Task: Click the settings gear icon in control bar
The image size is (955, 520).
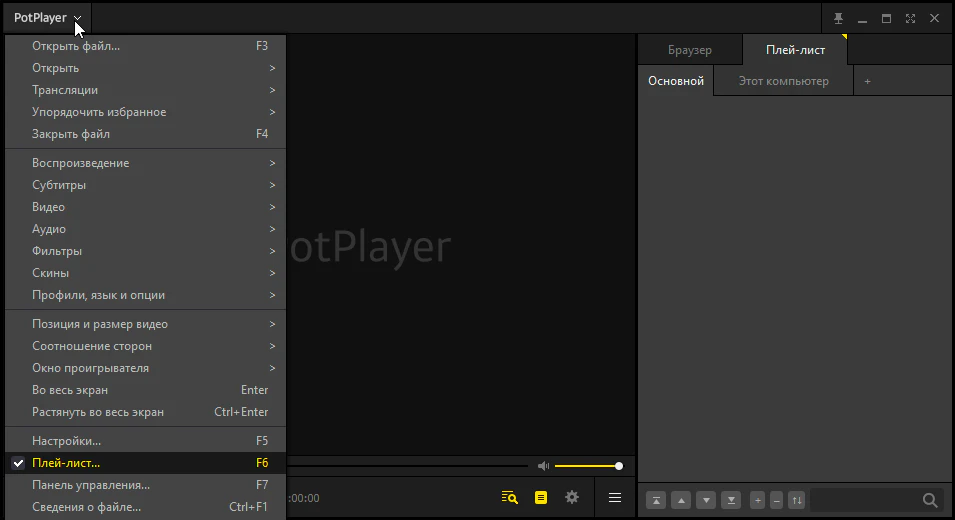Action: pos(572,497)
